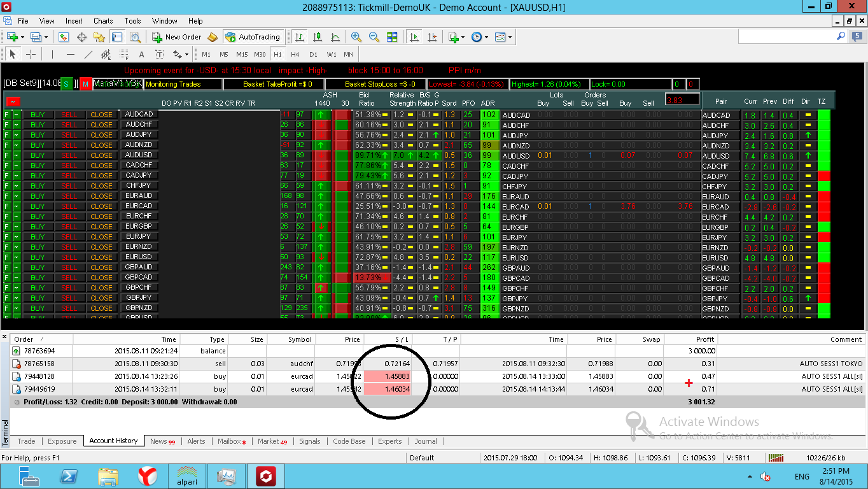The height and width of the screenshot is (489, 868).
Task: Select the Crosshair tool
Action: 31,54
